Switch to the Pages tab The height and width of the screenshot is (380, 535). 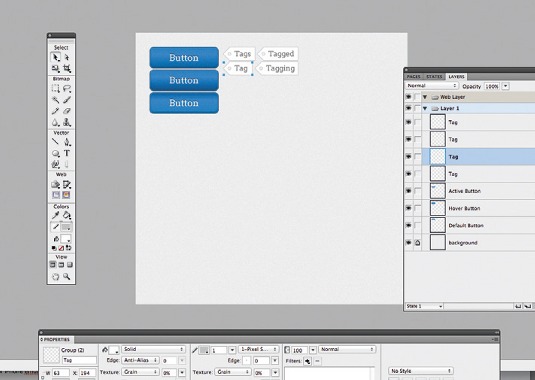coord(414,77)
